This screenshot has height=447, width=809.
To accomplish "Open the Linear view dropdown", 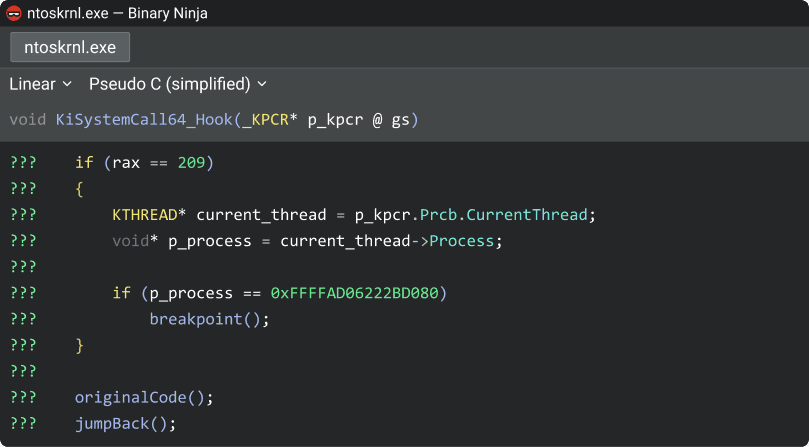I will (x=40, y=84).
